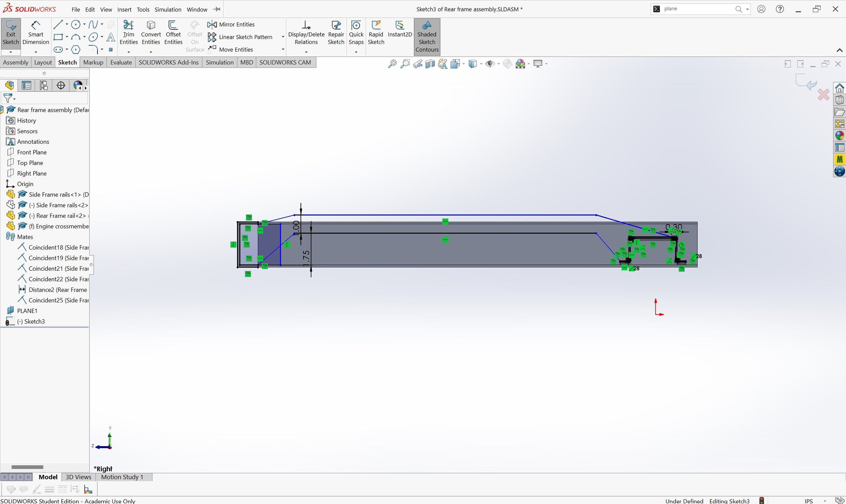The height and width of the screenshot is (504, 846).
Task: Select the Line sketch tool
Action: pos(58,24)
